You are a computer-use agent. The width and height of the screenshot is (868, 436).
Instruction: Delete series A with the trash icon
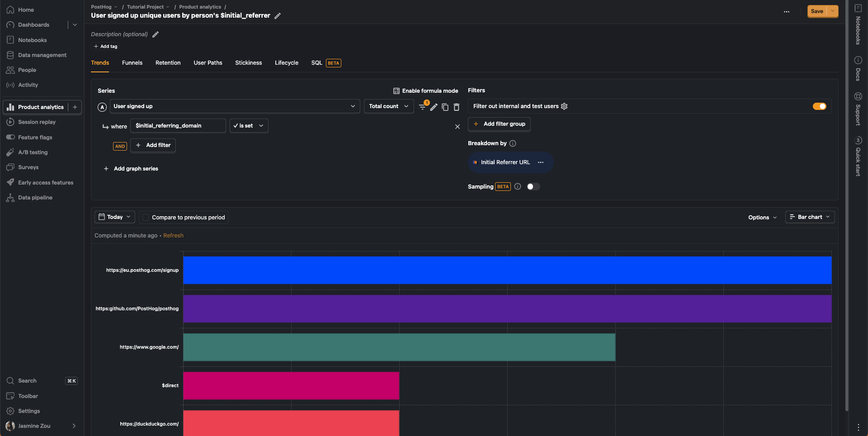pyautogui.click(x=457, y=107)
